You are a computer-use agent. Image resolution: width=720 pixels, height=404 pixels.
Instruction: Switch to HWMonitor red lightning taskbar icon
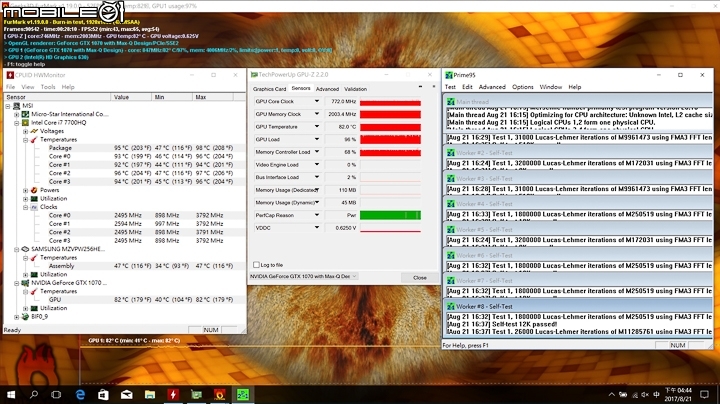tap(173, 394)
